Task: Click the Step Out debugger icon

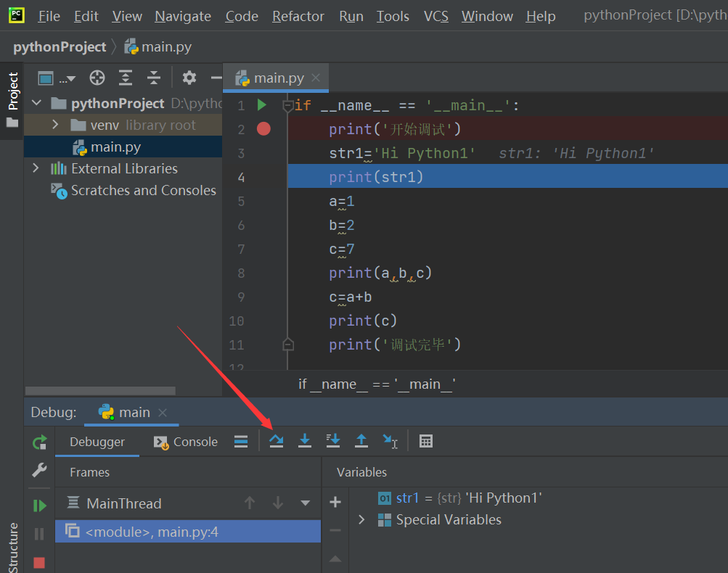Action: pyautogui.click(x=361, y=441)
